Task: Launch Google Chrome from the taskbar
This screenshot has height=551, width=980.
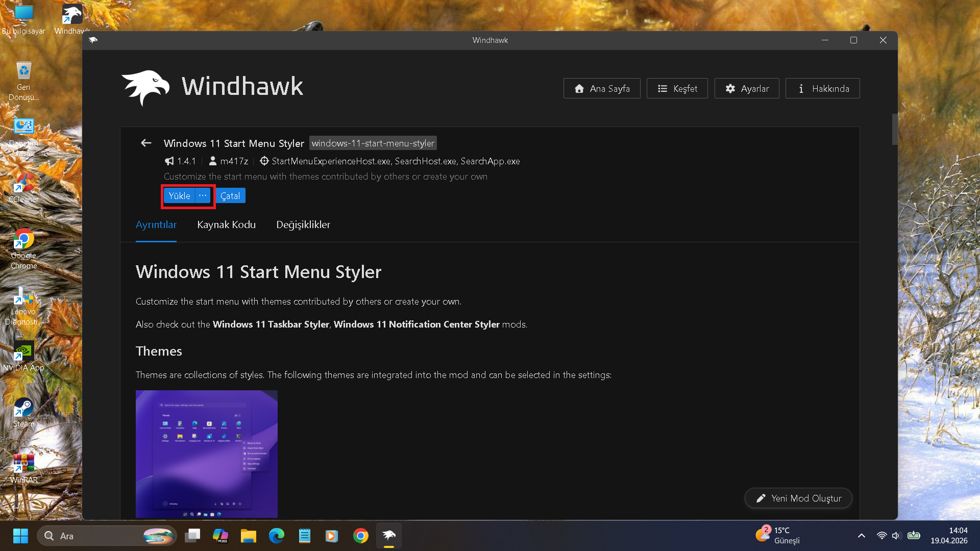Action: tap(361, 536)
